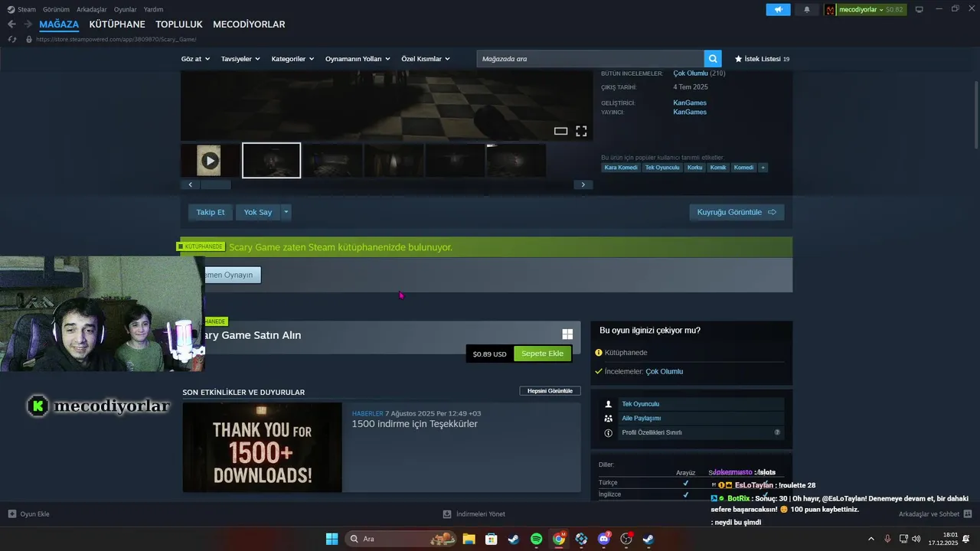Click Kuyruğu Görüntüle button
Screen dimensions: 980x551
(x=737, y=212)
